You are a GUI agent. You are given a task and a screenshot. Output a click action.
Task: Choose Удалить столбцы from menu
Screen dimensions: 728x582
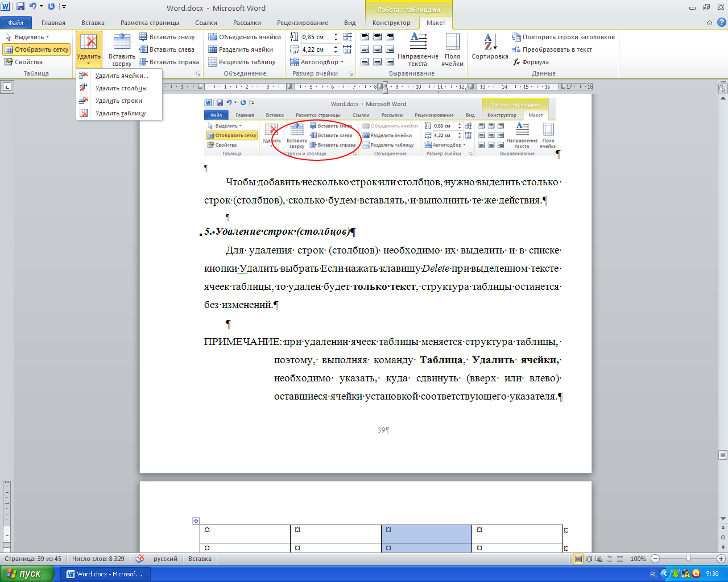[x=119, y=88]
